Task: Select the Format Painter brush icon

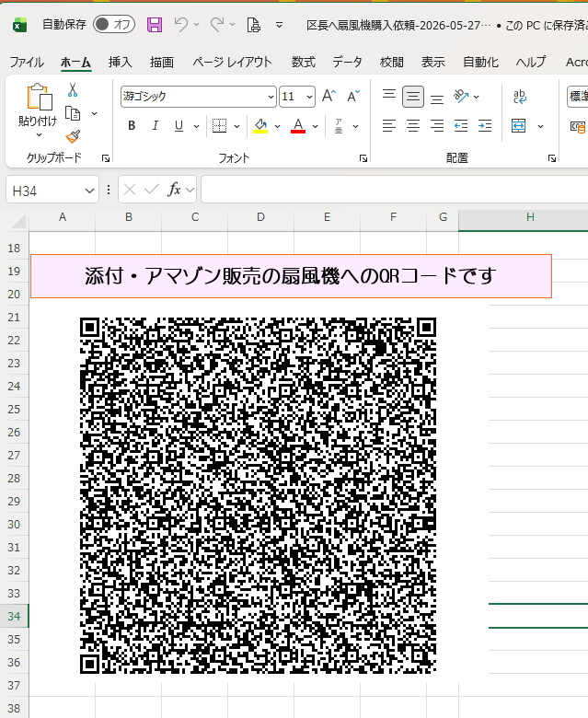Action: [73, 136]
